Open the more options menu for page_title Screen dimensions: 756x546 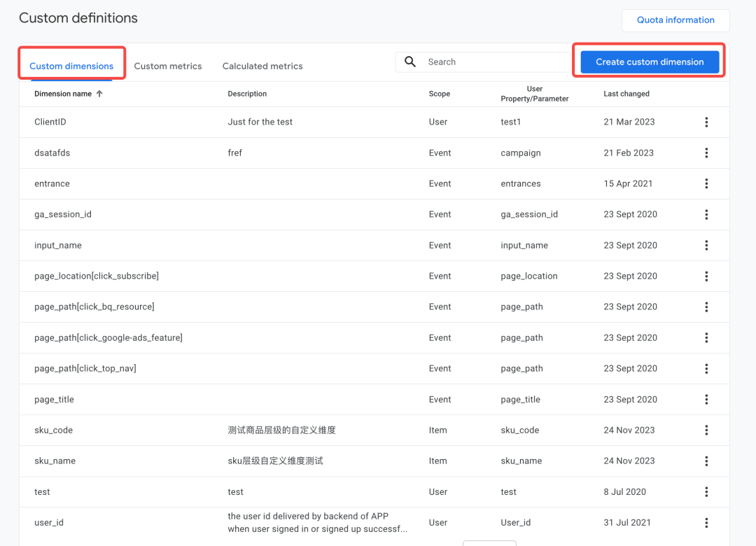(706, 400)
